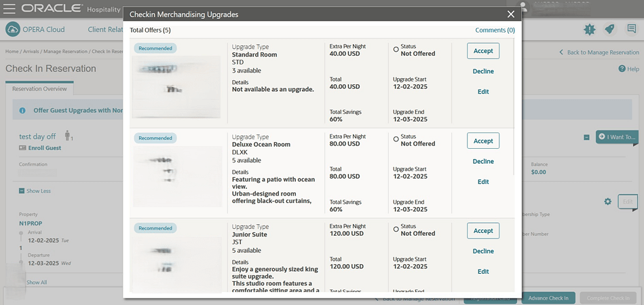Click departure date 12-03-2025 under Property

43,263
